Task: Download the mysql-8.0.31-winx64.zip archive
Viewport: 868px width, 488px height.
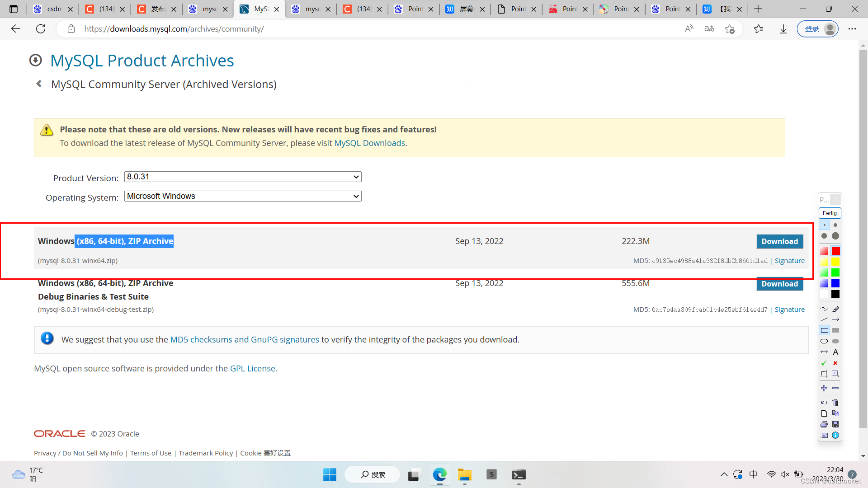Action: pyautogui.click(x=779, y=241)
